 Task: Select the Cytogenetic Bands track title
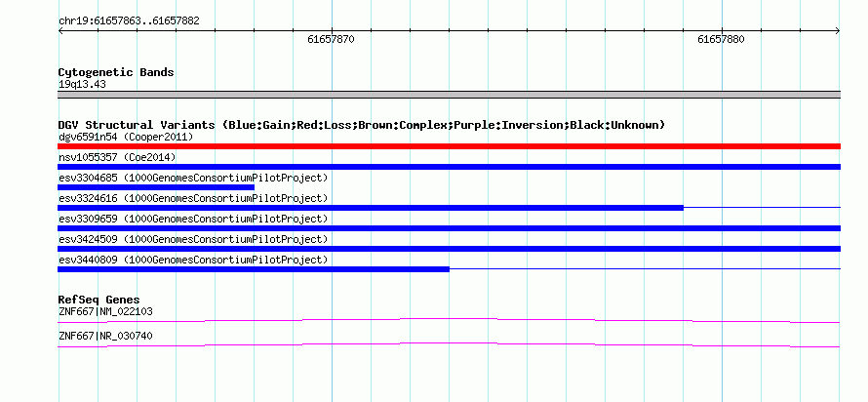pos(116,72)
